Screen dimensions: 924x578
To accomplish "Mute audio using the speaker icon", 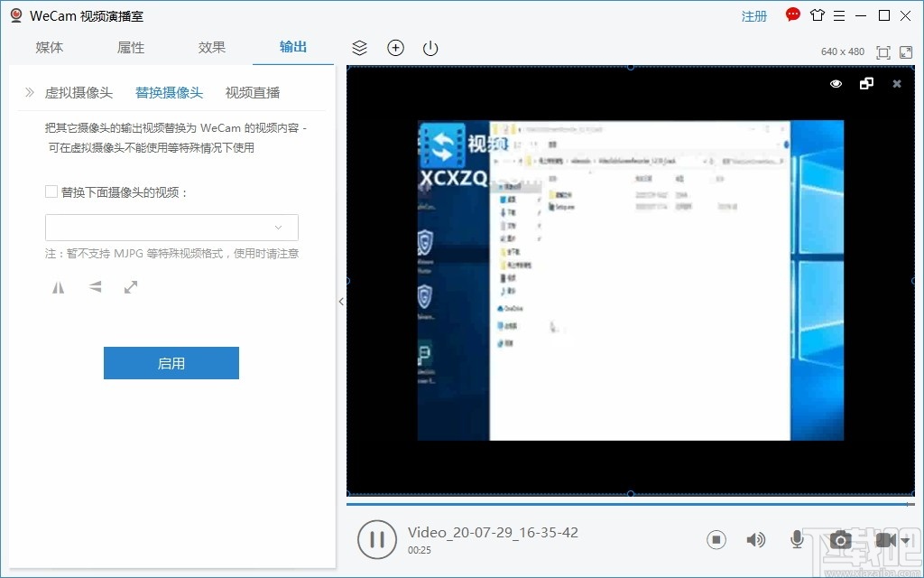I will point(756,539).
